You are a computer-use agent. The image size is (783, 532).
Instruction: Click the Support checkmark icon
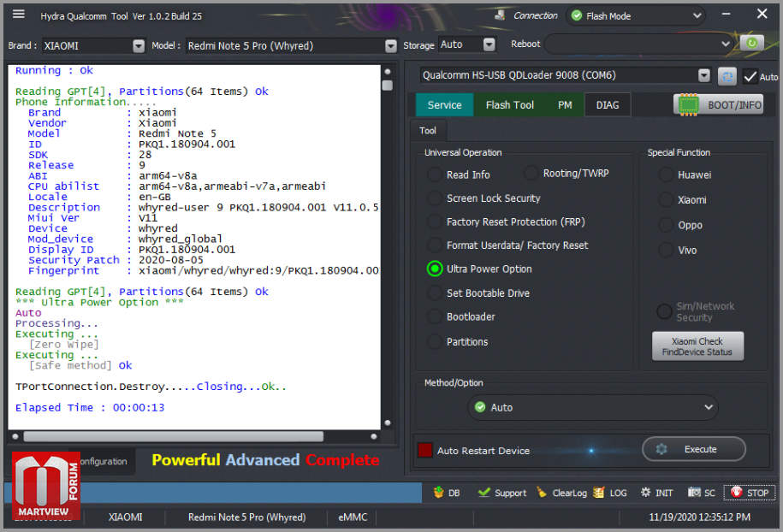pos(483,493)
